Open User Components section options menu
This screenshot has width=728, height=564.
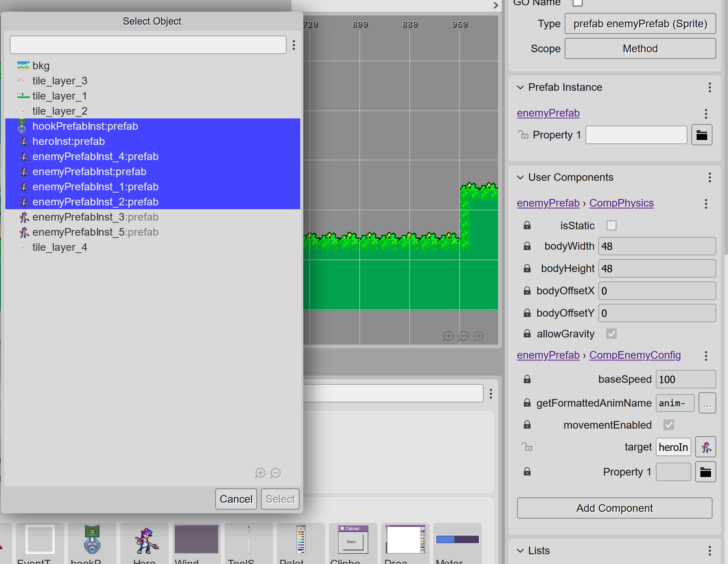point(709,177)
